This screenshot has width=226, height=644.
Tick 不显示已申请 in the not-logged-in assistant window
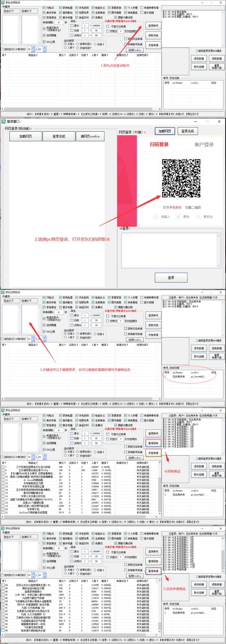[x=108, y=26]
